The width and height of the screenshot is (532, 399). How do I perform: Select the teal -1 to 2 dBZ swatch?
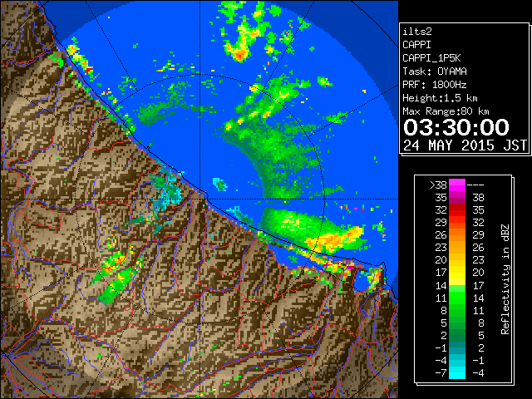pyautogui.click(x=457, y=347)
